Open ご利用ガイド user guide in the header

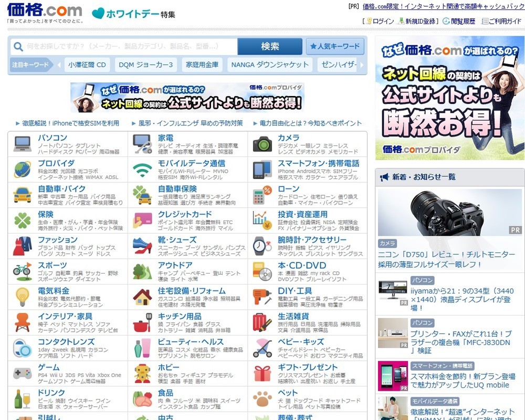[x=502, y=21]
